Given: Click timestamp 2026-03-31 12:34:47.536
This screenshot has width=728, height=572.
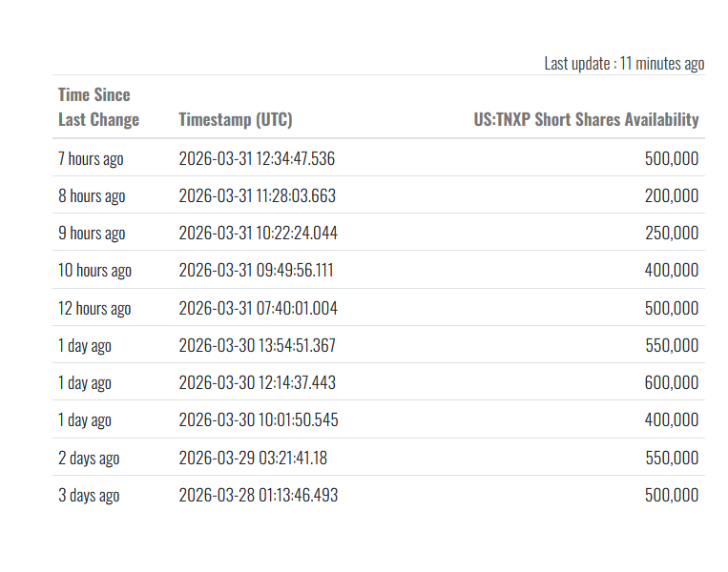Looking at the screenshot, I should pyautogui.click(x=257, y=158).
